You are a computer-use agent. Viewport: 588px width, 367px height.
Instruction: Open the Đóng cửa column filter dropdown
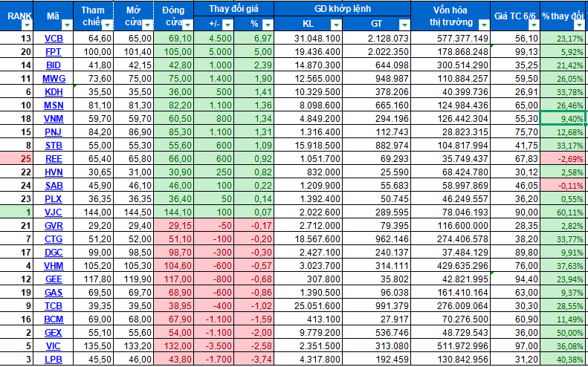[188, 25]
